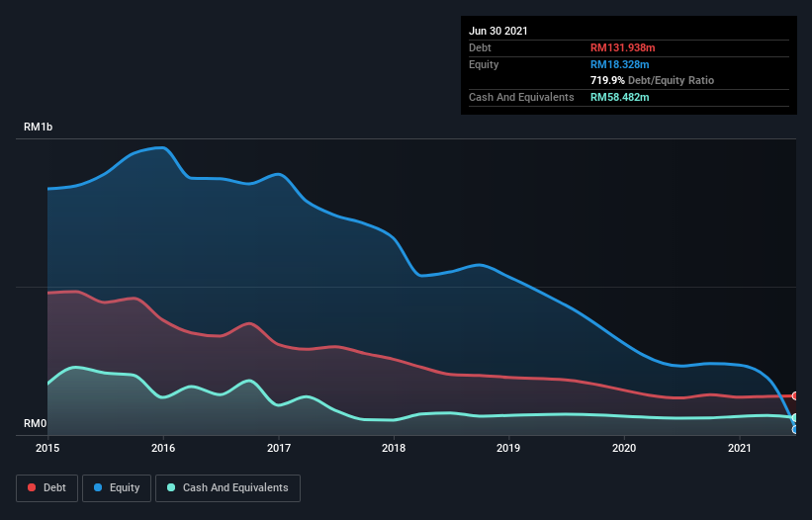Select the teal Cash endpoint marker
Image resolution: width=812 pixels, height=520 pixels.
pos(795,417)
